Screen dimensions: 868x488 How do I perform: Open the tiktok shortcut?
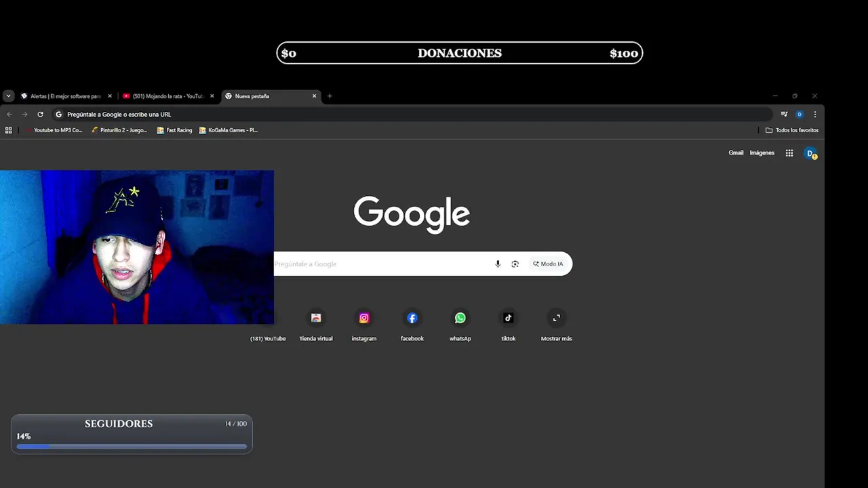pos(509,325)
